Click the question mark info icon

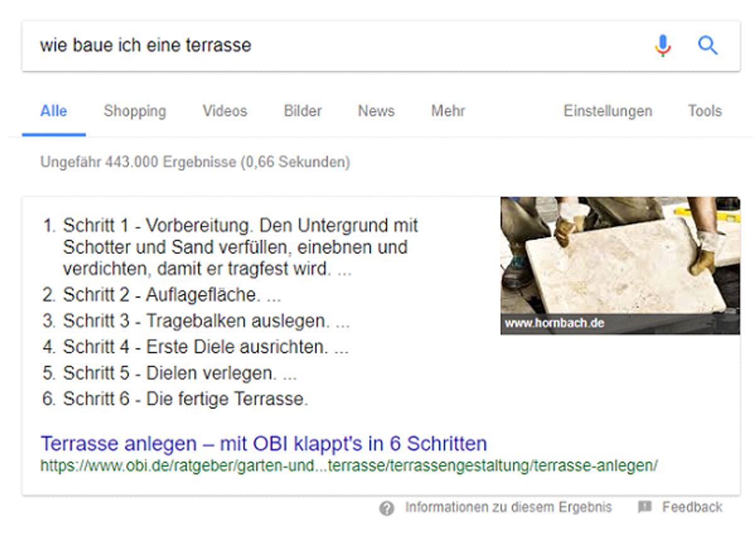[387, 508]
